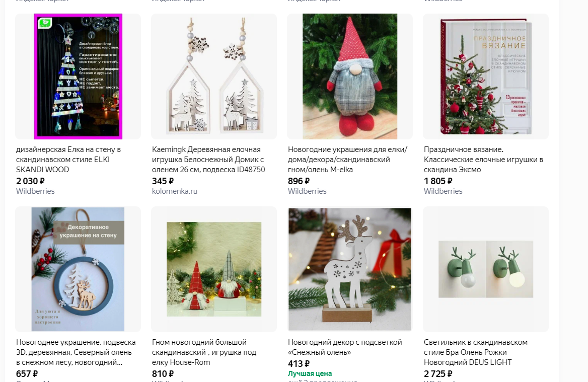Click title Праздничное вязание Эксмо

coord(483,160)
